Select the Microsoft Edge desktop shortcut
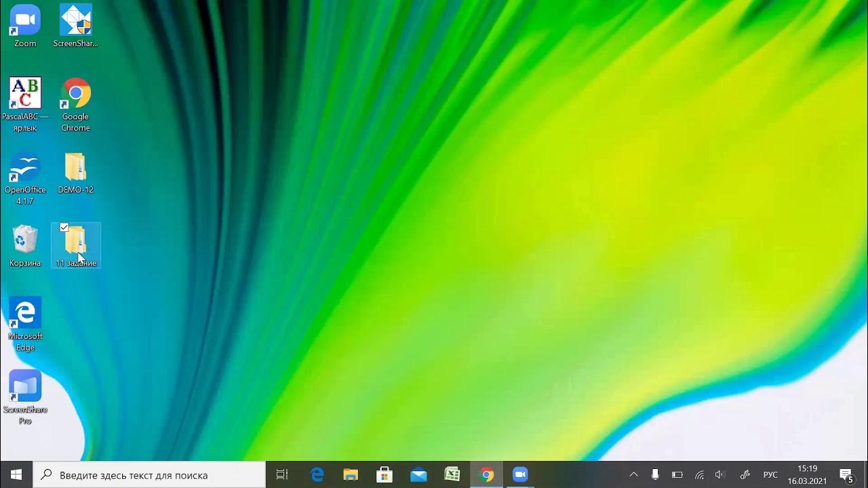This screenshot has width=868, height=488. pos(25,324)
